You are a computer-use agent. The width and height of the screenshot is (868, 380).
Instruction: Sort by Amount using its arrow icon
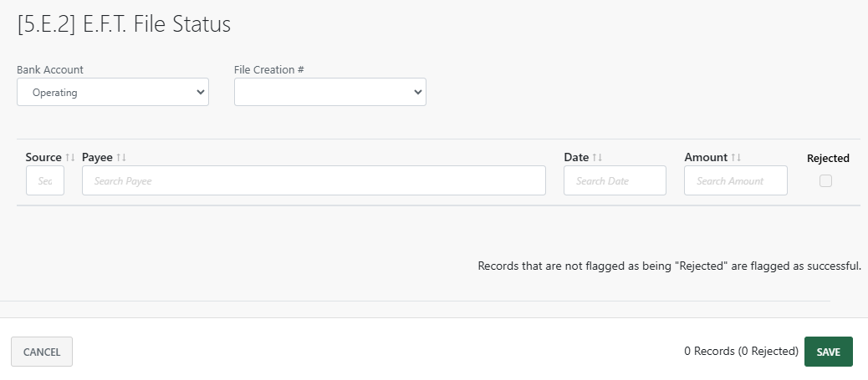pyautogui.click(x=736, y=157)
